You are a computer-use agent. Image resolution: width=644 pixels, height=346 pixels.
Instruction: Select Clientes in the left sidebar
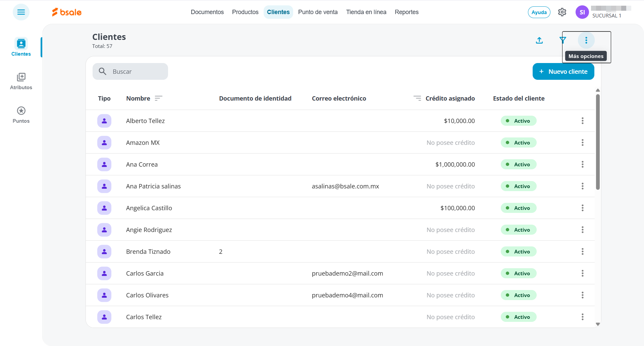click(21, 47)
